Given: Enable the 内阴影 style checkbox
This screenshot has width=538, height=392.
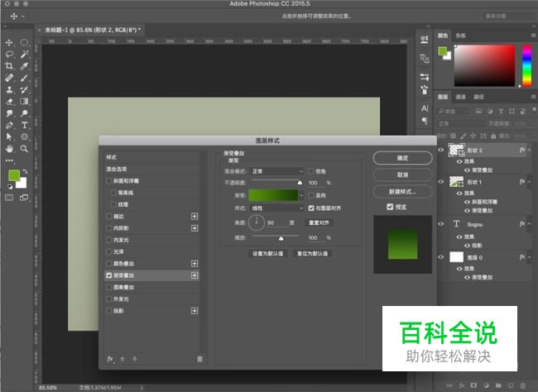Looking at the screenshot, I should tap(109, 228).
